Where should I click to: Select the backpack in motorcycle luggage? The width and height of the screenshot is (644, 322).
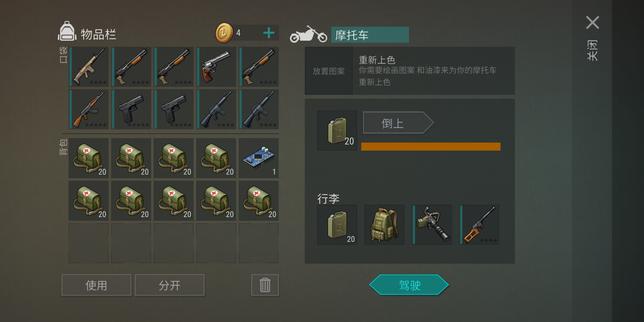click(x=384, y=225)
